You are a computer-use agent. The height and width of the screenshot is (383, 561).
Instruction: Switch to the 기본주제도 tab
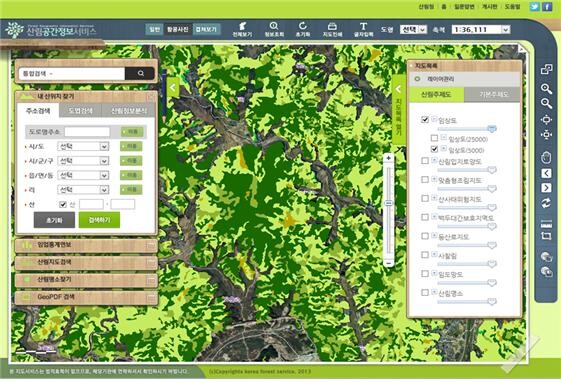492,94
